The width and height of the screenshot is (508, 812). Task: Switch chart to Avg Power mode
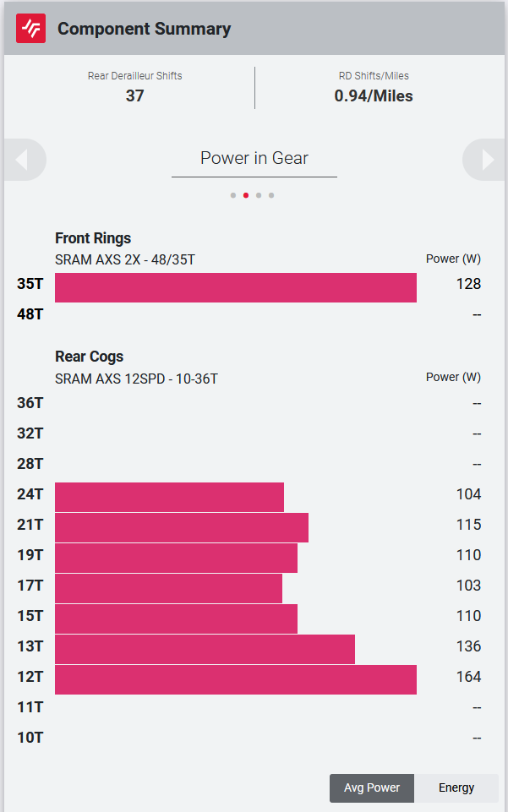(372, 787)
